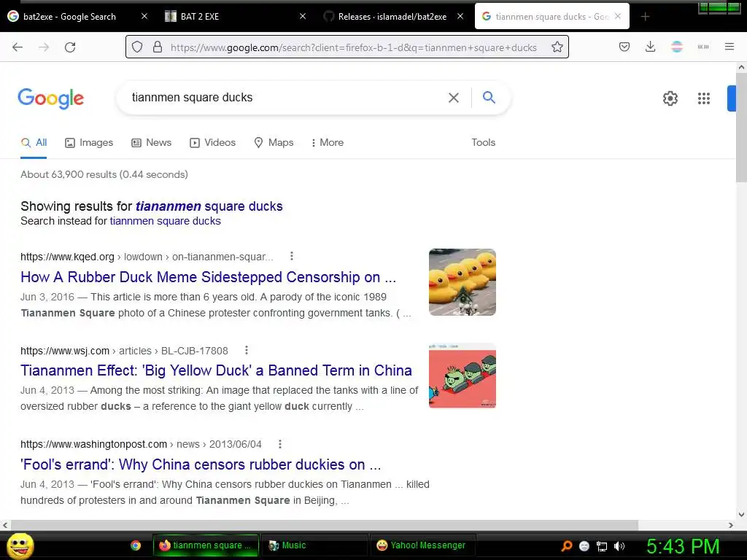747x560 pixels.
Task: Submit search with magnifier icon
Action: (489, 97)
